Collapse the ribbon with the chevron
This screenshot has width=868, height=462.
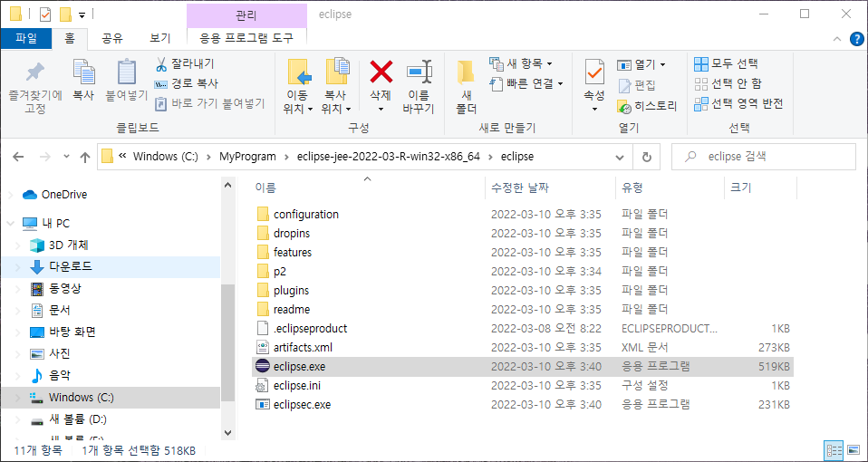click(x=837, y=38)
